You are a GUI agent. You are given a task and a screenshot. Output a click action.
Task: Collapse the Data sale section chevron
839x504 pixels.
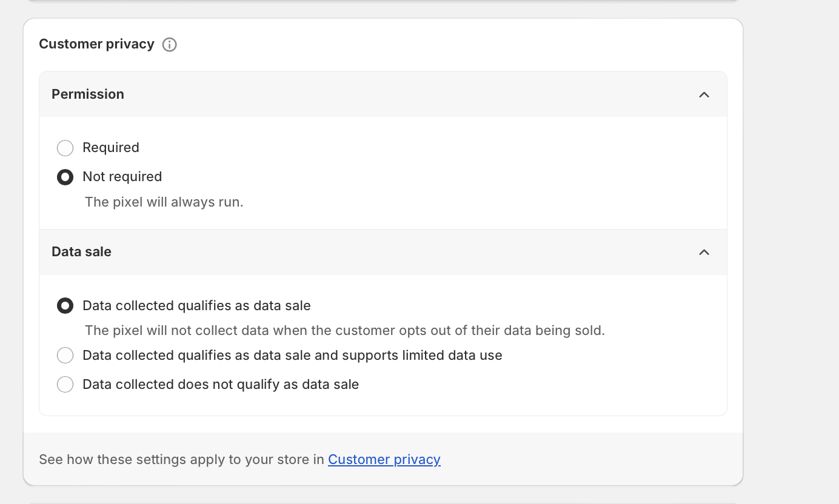coord(704,252)
